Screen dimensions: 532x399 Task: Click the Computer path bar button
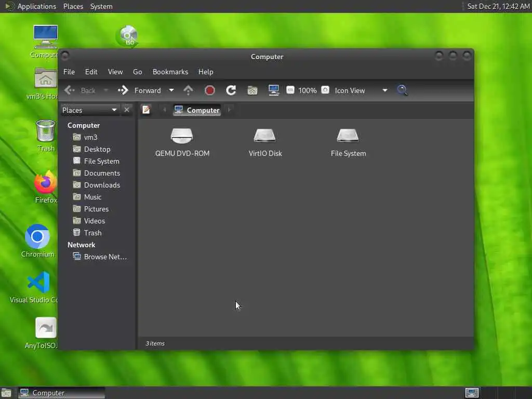[197, 110]
